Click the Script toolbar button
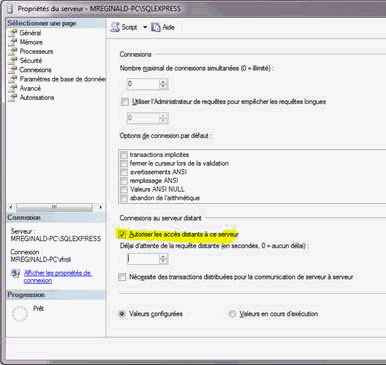Screen dimensions: 386x365 click(124, 27)
